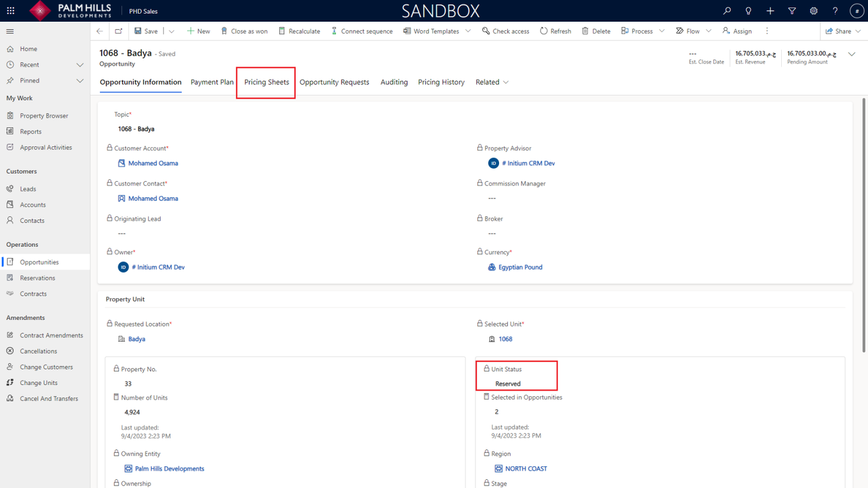Click Check access

tap(506, 31)
